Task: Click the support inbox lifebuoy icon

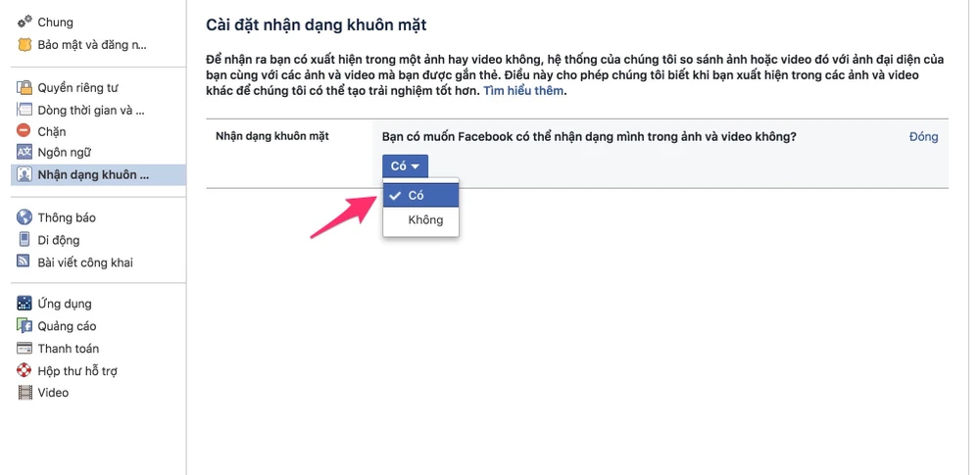Action: pyautogui.click(x=24, y=370)
